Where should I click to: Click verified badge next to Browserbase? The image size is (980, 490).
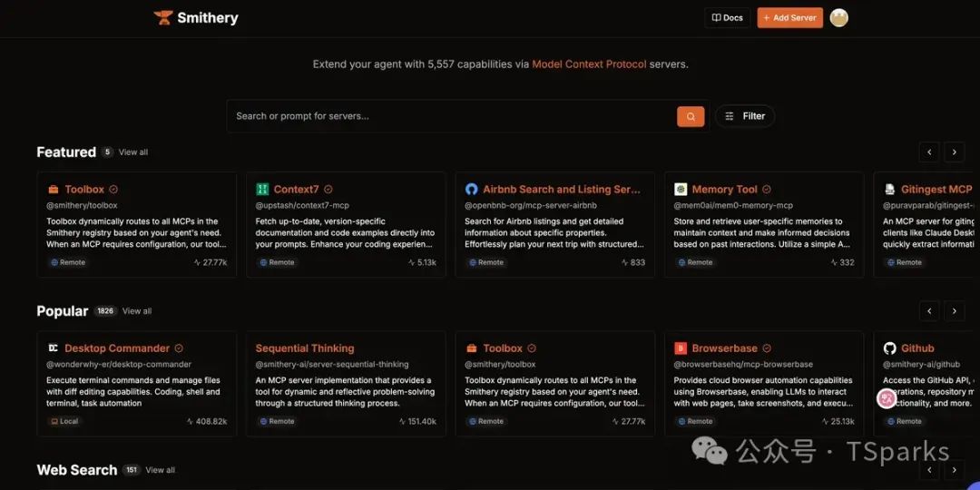click(766, 348)
